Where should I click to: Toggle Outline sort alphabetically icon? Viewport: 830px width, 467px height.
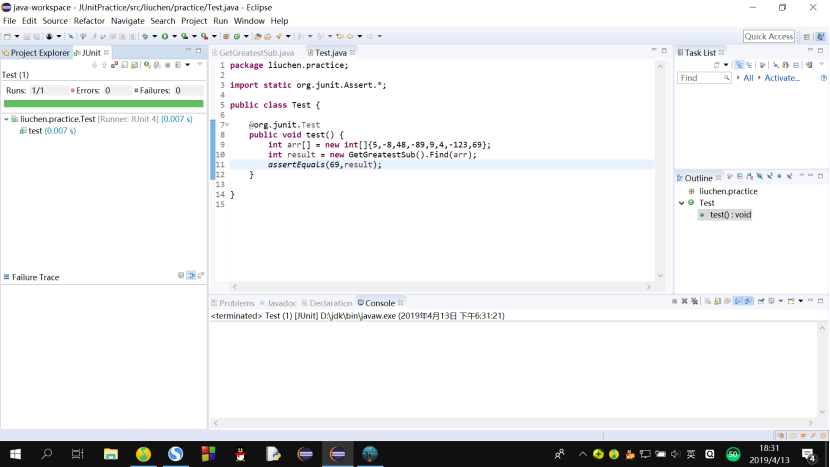pos(750,176)
